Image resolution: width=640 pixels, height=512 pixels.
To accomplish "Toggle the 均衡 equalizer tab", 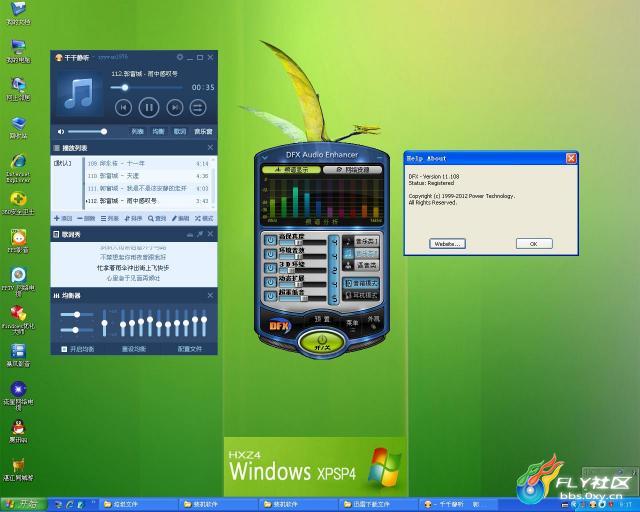I will [x=158, y=131].
